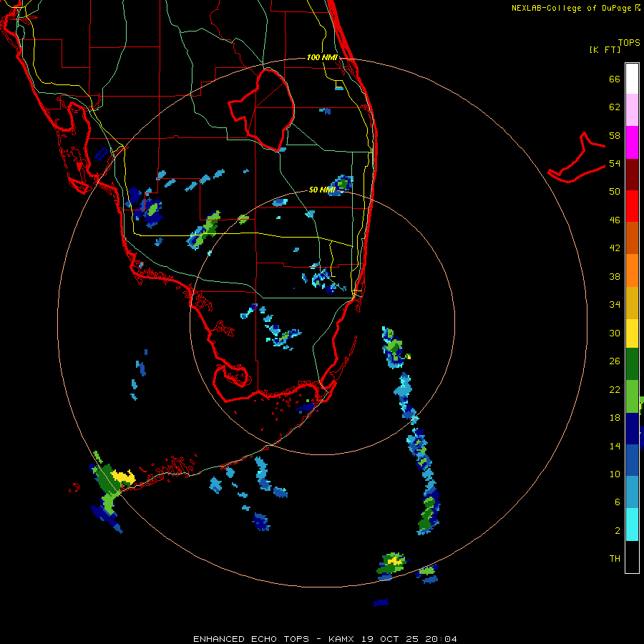
Task: Click the 66 legend value
Action: 615,79
